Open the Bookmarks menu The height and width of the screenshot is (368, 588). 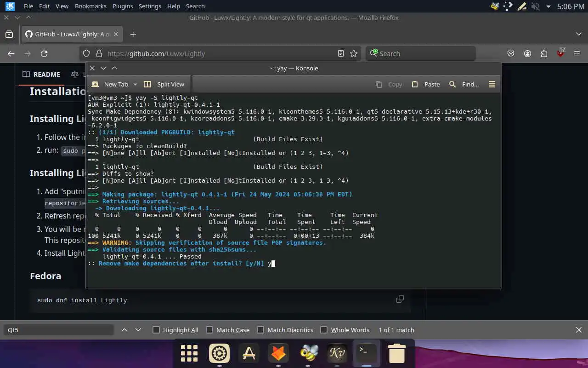click(90, 6)
